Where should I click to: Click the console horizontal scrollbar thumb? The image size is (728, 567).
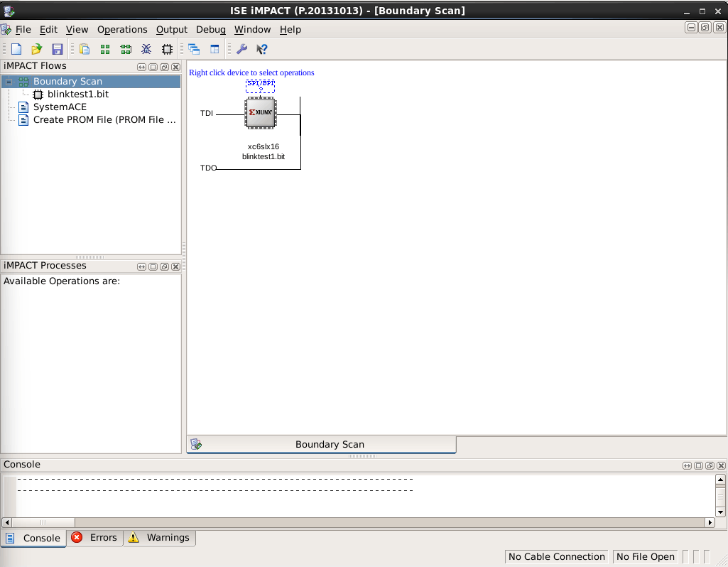[43, 522]
